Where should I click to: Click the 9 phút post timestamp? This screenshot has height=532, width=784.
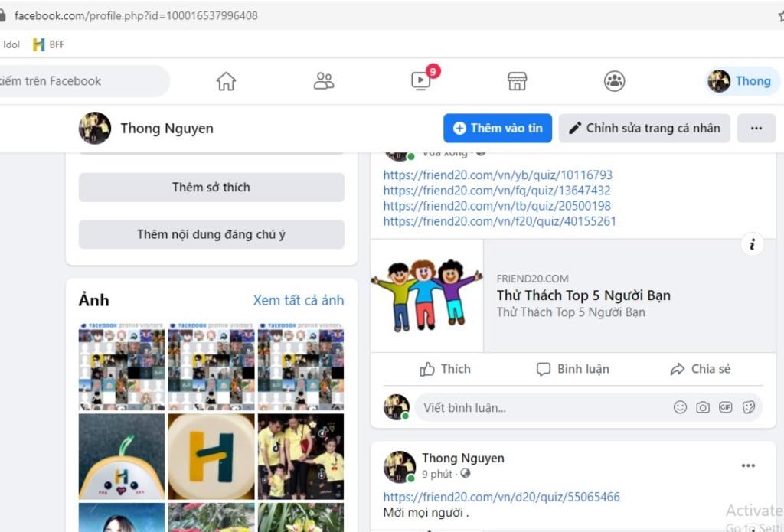click(x=437, y=474)
